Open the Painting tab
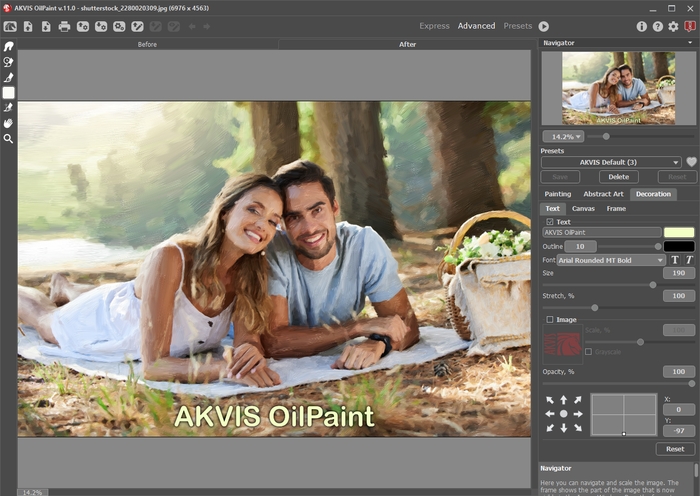The height and width of the screenshot is (496, 700). click(558, 194)
